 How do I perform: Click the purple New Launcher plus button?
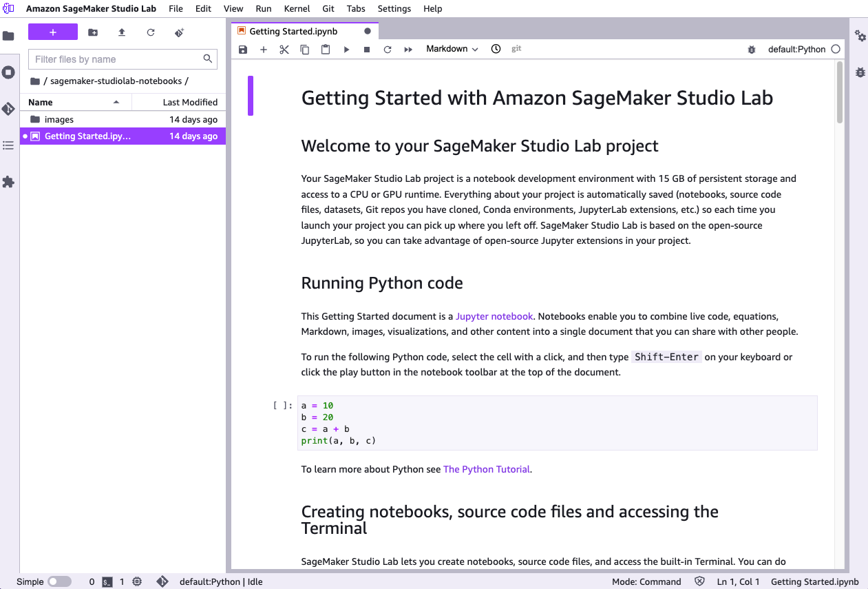click(x=53, y=32)
